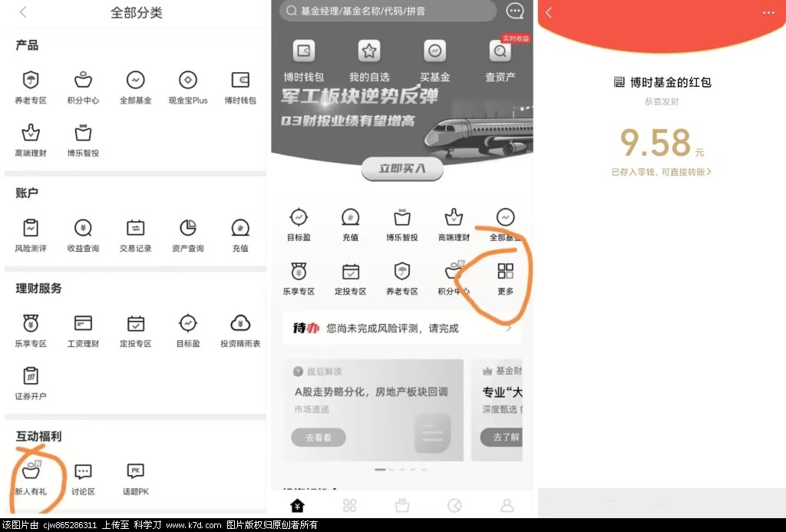
Task: Click the 9.58 元 red packet amount
Action: coord(662,142)
